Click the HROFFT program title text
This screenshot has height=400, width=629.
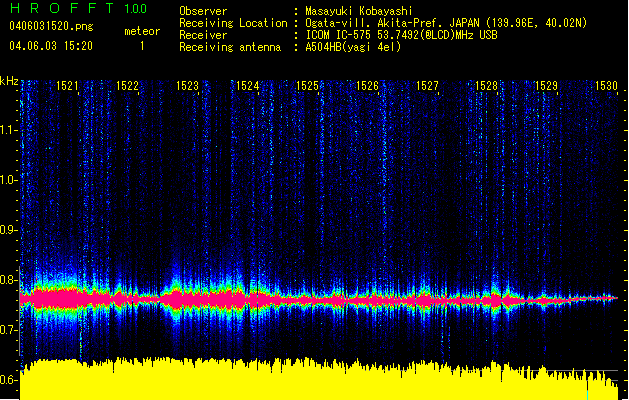click(x=62, y=8)
